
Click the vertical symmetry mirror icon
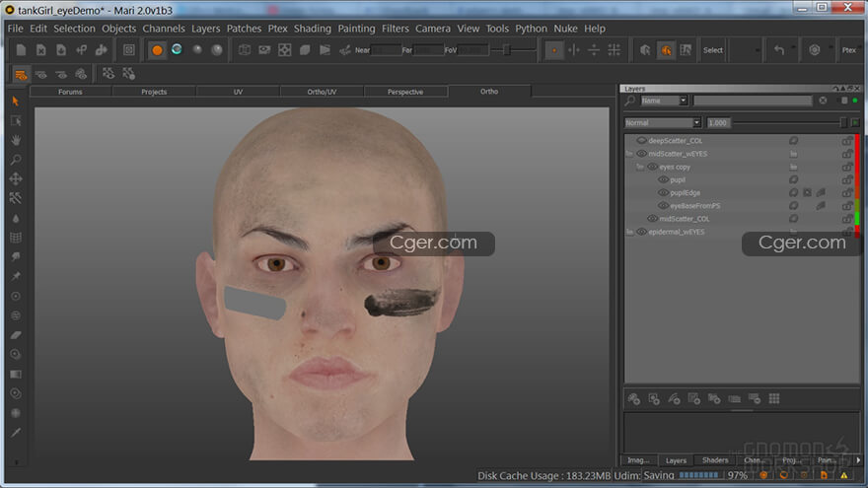coord(574,50)
